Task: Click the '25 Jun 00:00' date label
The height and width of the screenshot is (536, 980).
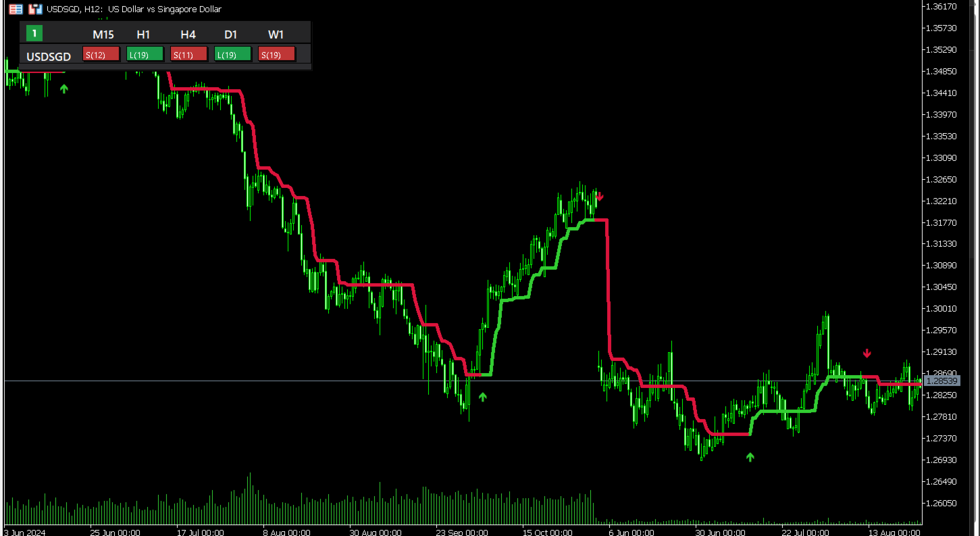Action: (x=115, y=532)
